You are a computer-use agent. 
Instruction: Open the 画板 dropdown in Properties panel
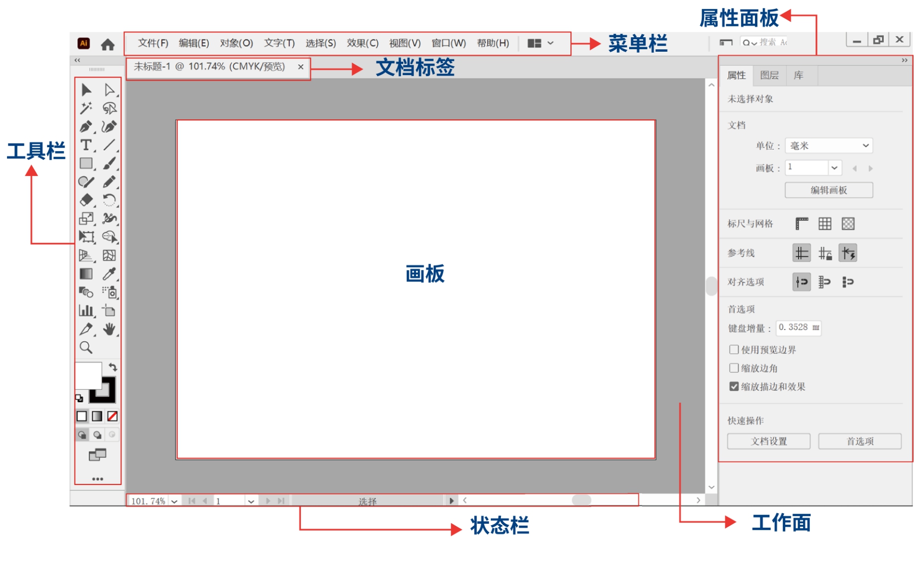coord(834,168)
